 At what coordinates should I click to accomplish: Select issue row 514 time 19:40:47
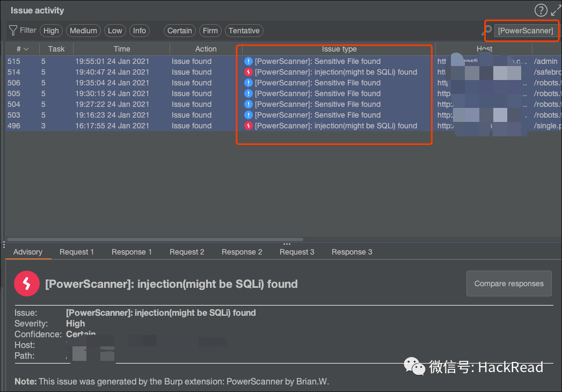pos(283,72)
